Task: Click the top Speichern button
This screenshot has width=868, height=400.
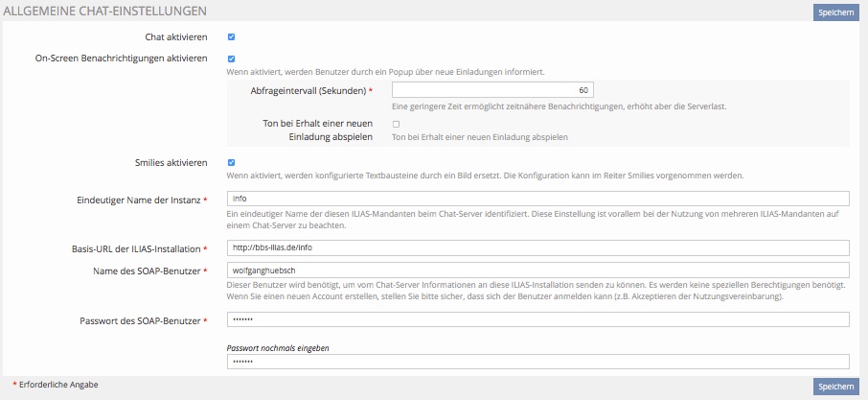Action: [834, 12]
